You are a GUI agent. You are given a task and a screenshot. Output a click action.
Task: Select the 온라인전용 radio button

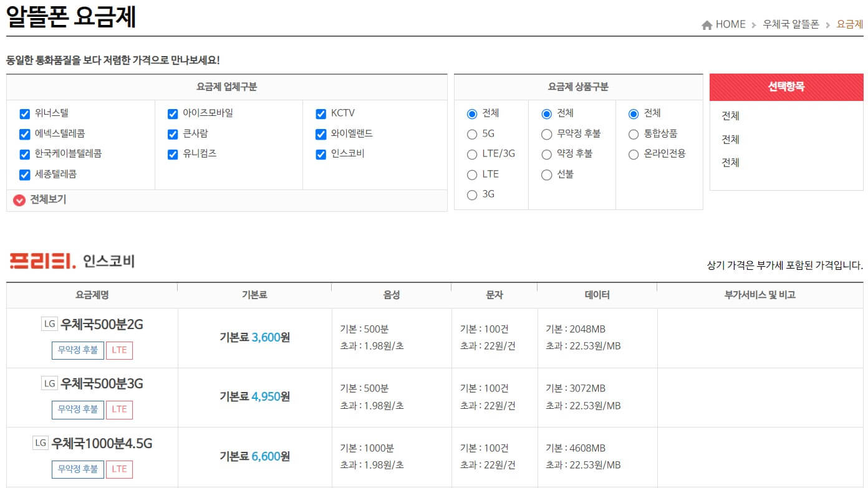click(x=633, y=154)
